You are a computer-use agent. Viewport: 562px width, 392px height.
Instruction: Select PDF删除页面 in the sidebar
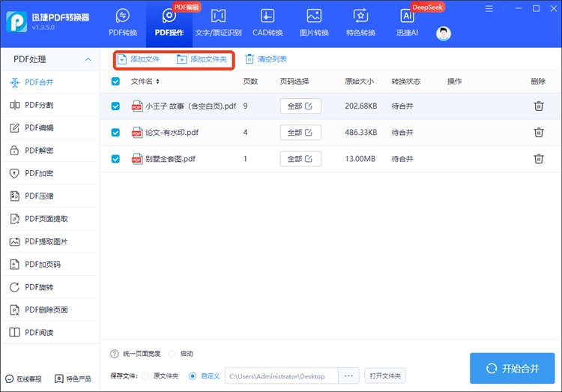pos(49,310)
